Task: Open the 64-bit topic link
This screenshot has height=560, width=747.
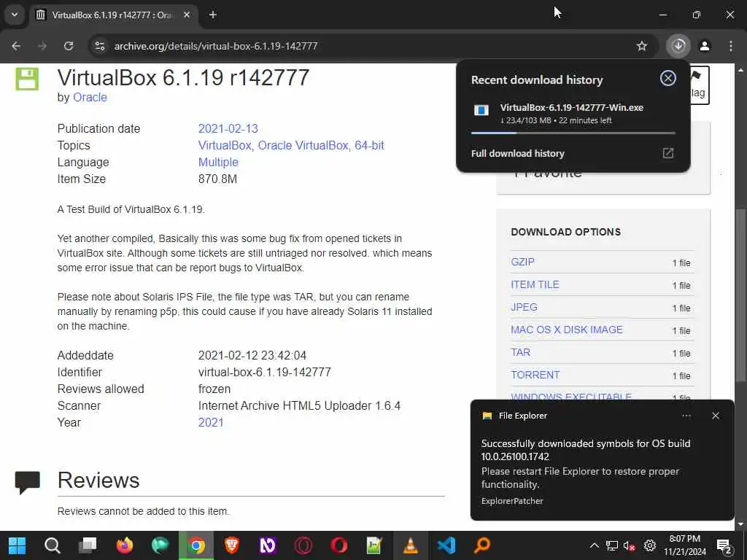Action: 369,145
